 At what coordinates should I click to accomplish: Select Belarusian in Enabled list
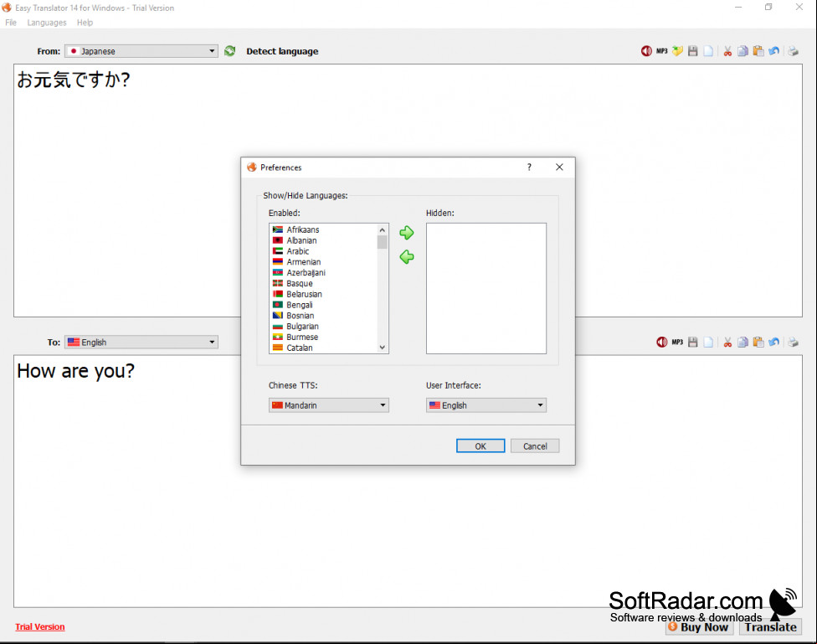323,294
